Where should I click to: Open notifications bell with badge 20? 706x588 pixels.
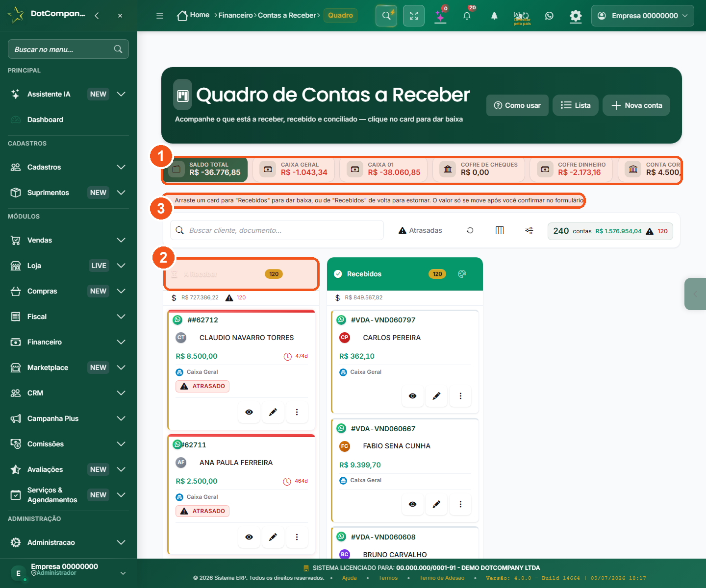point(467,16)
